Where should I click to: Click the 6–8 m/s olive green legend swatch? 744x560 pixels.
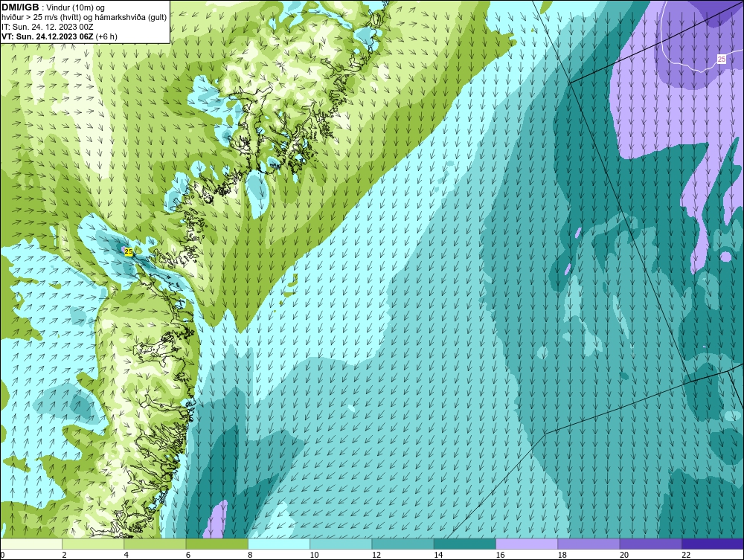[217, 544]
